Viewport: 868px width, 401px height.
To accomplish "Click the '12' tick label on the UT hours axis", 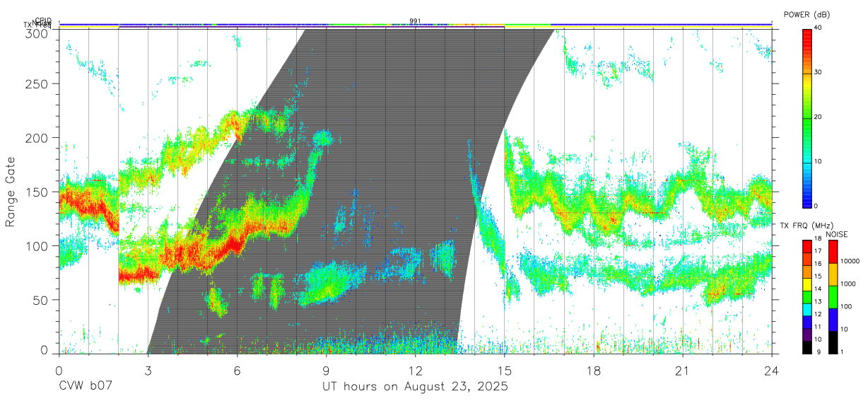I will (x=416, y=370).
